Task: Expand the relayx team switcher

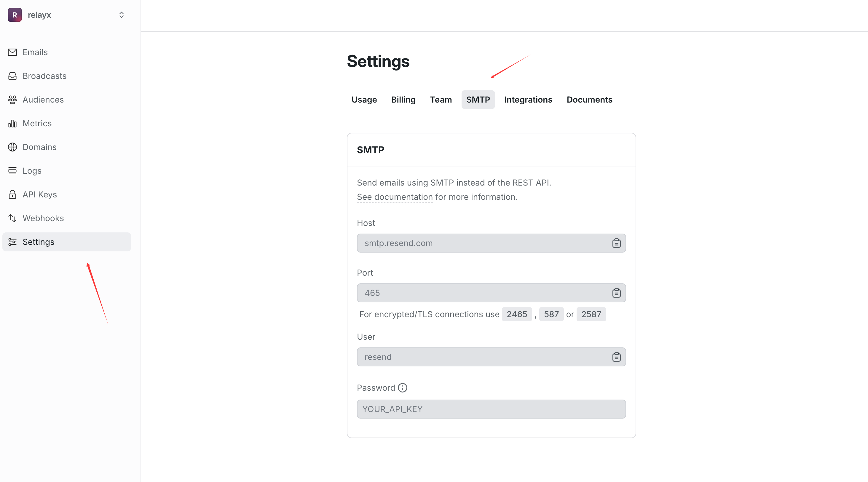Action: (x=121, y=15)
